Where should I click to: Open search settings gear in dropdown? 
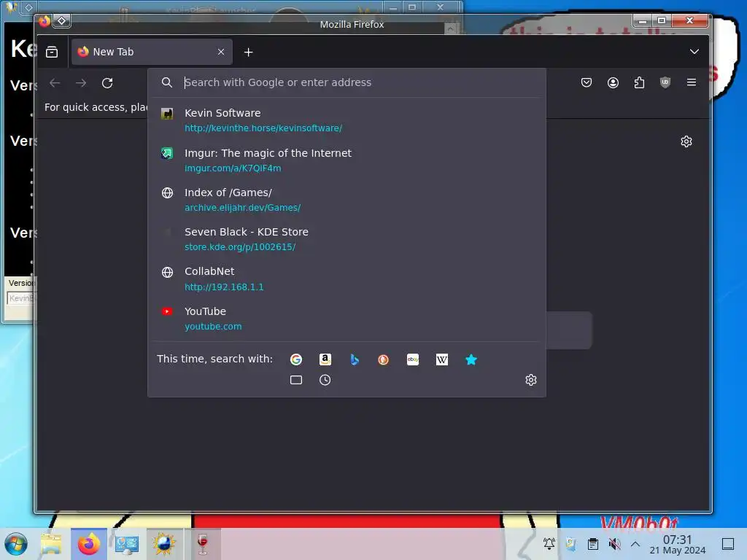(x=531, y=379)
